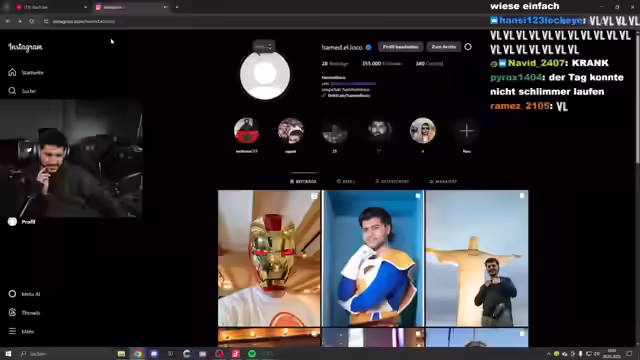
Task: Click chat user pyrox1404
Action: coord(516,78)
